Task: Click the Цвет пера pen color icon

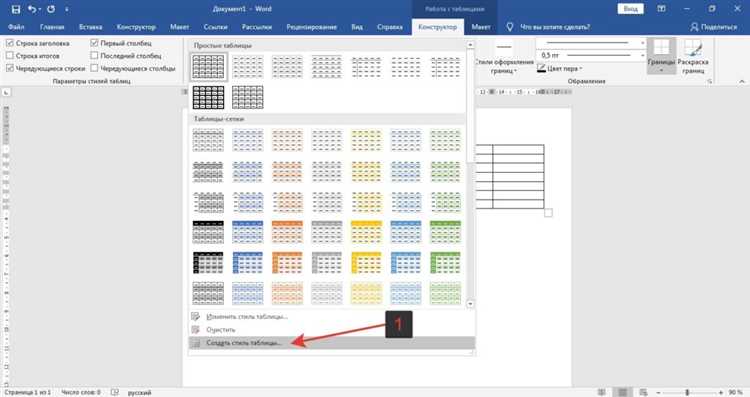Action: click(541, 68)
